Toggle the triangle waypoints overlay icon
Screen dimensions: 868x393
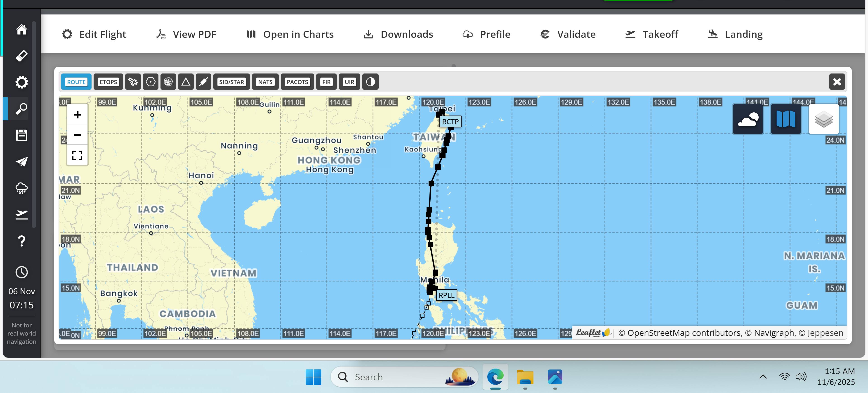click(186, 82)
